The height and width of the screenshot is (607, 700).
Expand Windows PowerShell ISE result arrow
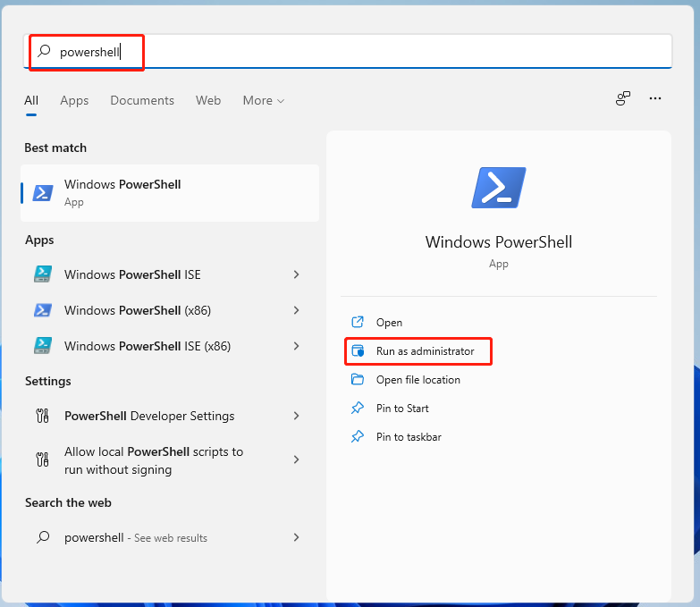(296, 274)
